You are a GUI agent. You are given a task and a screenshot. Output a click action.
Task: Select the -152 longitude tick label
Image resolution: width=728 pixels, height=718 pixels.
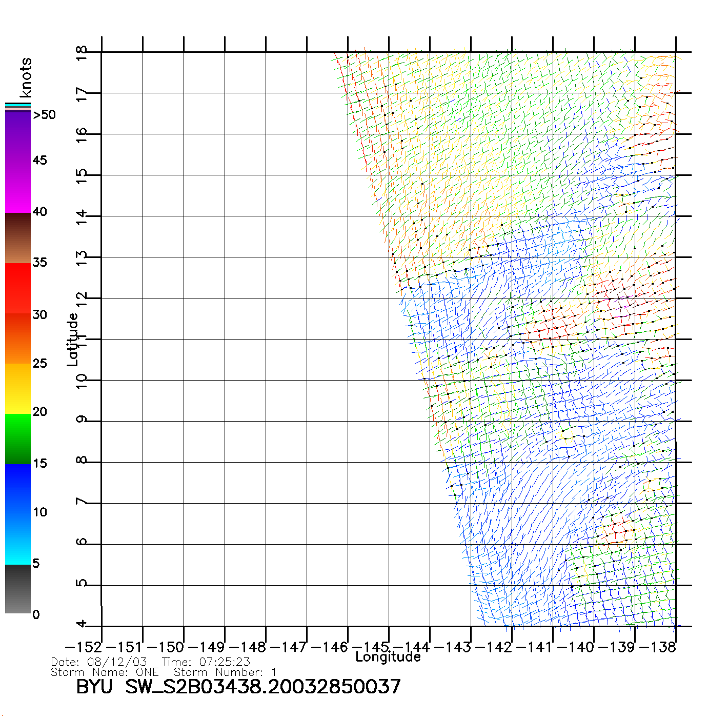tap(84, 647)
